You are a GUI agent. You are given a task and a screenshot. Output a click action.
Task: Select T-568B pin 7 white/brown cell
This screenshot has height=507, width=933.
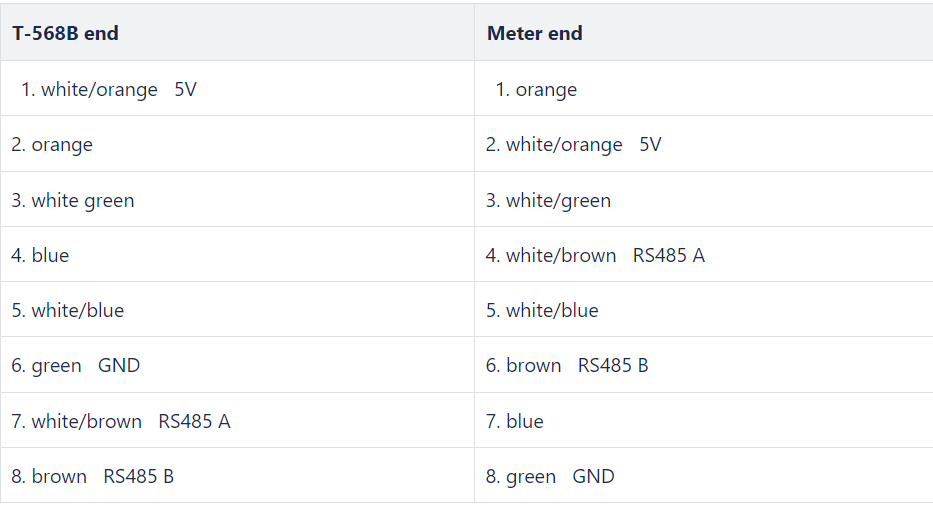click(x=120, y=422)
